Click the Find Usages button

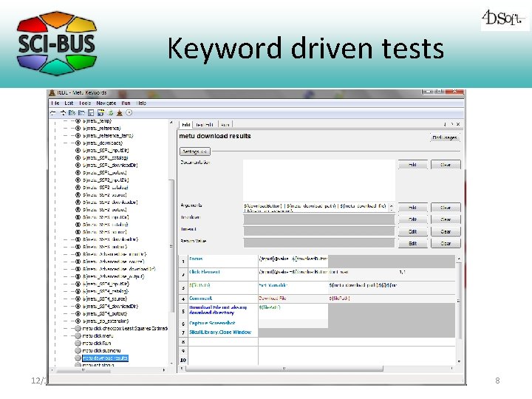pyautogui.click(x=445, y=137)
